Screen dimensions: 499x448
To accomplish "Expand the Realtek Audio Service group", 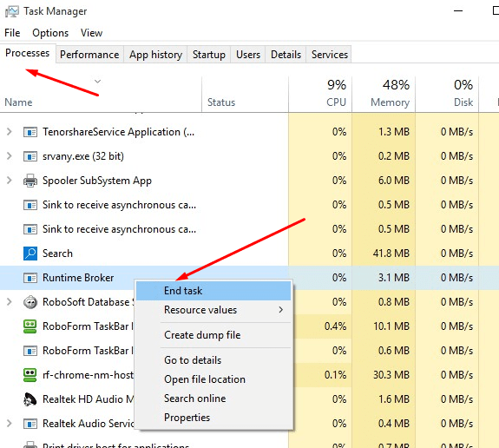I will (x=10, y=424).
